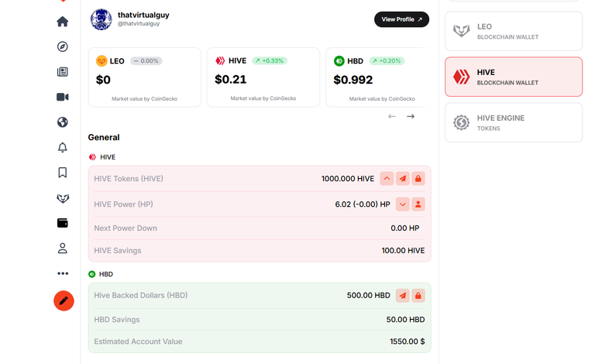The height and width of the screenshot is (364, 595).
Task: Click the send icon in Hive Backed Dollars row
Action: 403,296
